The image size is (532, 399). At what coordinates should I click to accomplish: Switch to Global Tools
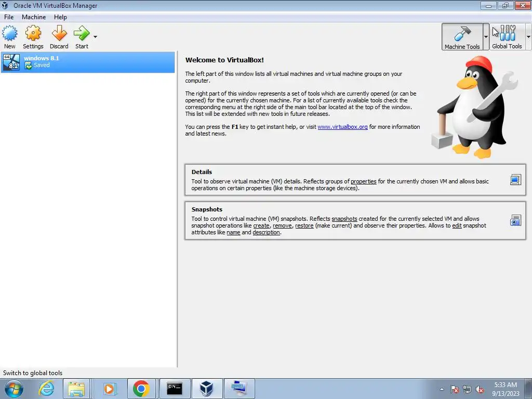click(507, 37)
